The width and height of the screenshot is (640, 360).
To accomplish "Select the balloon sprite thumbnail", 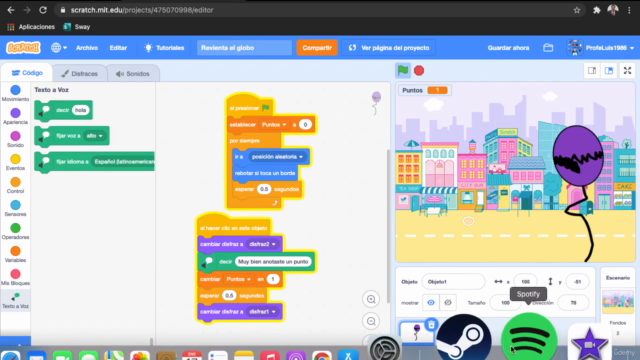I will (x=416, y=333).
